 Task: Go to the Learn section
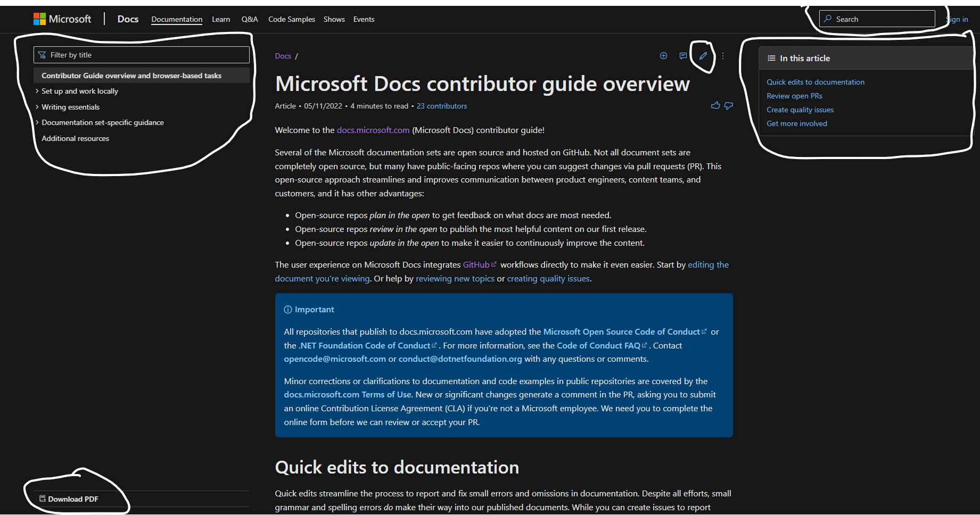(221, 19)
